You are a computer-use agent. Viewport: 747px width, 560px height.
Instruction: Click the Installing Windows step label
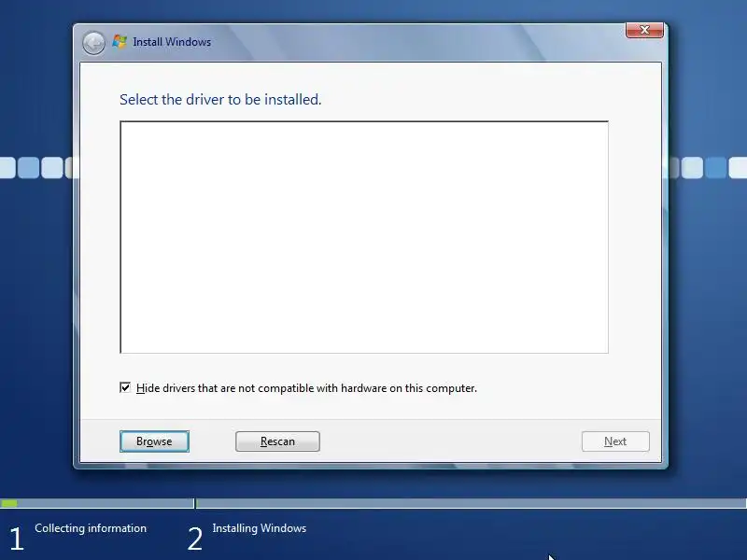tap(260, 528)
